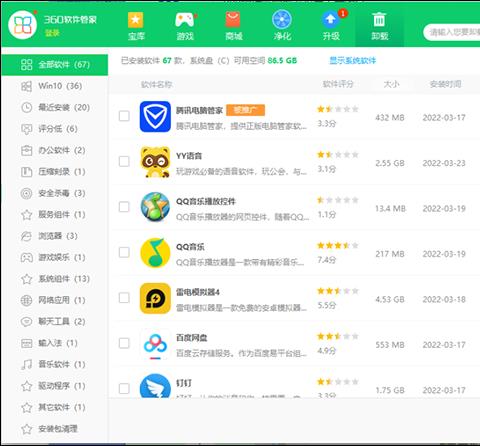Open the 游戏 gamepad tab
Screen dimensions: 480x446
point(185,26)
